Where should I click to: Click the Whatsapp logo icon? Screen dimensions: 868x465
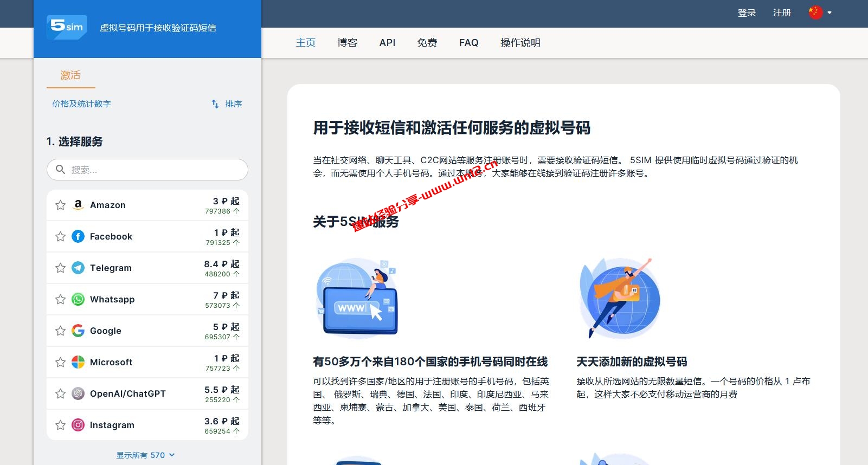pos(78,299)
